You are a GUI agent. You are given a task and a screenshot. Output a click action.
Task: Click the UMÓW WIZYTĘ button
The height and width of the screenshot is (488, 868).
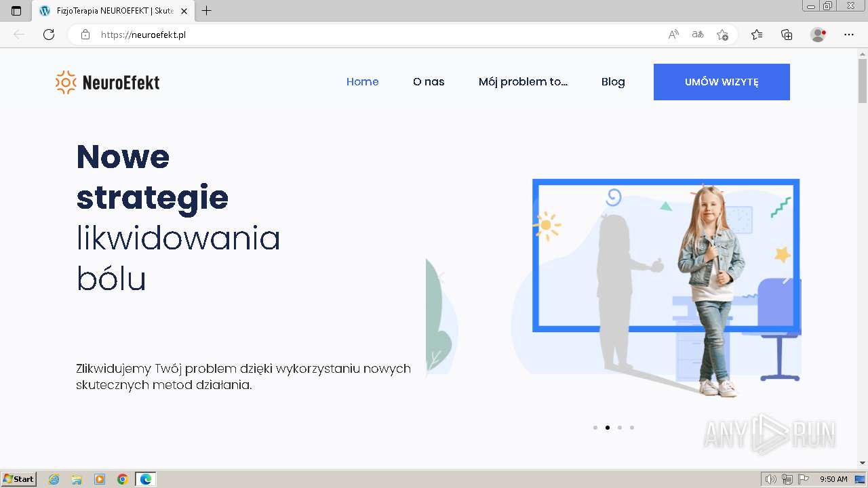click(x=722, y=82)
